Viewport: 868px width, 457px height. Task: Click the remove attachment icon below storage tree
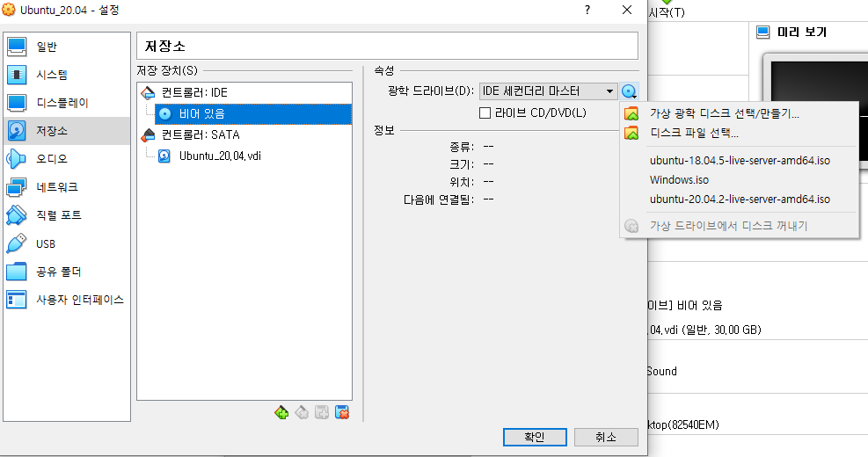[342, 412]
